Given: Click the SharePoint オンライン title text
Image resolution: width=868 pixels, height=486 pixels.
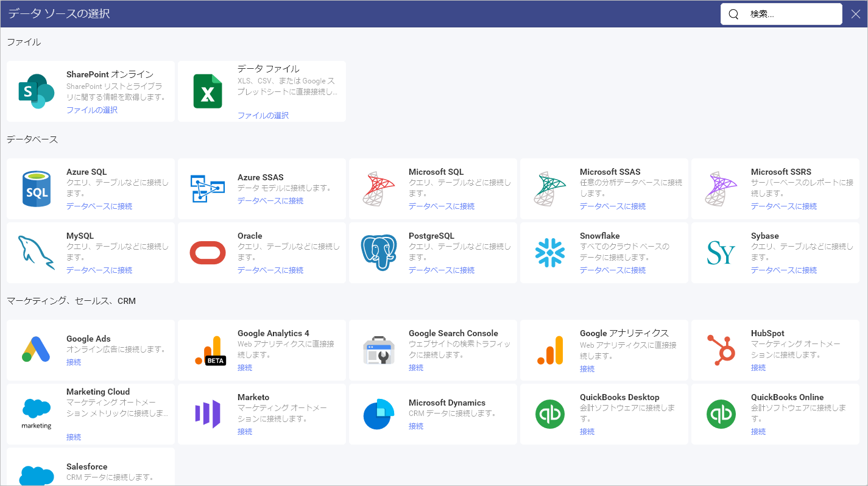Looking at the screenshot, I should click(x=110, y=74).
